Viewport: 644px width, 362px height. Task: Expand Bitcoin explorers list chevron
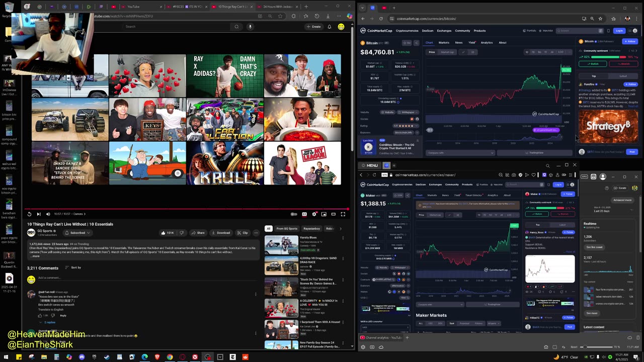tap(417, 133)
